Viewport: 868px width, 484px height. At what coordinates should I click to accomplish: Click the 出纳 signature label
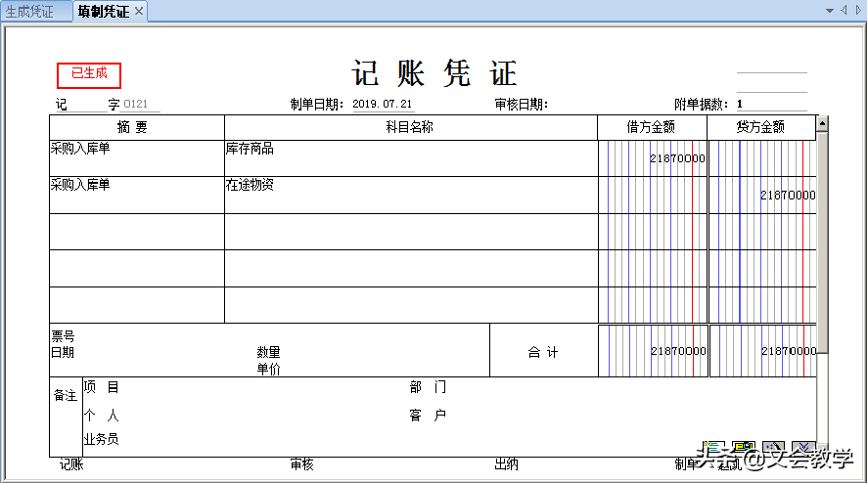[x=506, y=464]
